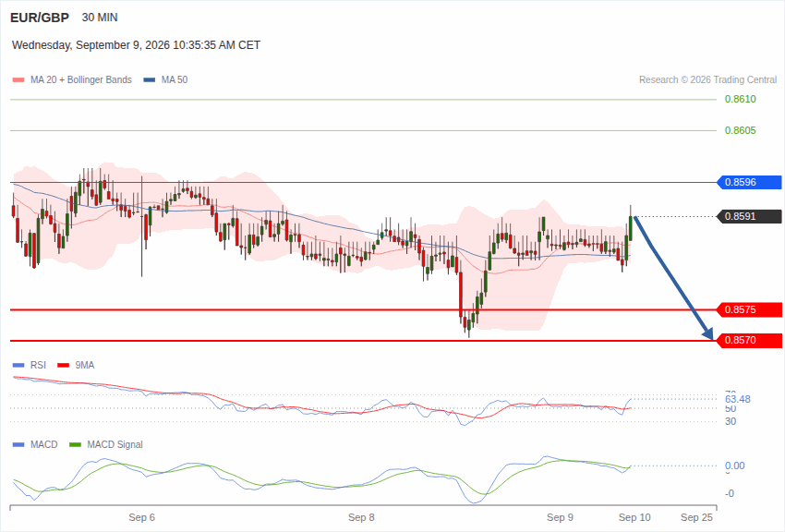Select the 0.8575 red support price tag

(750, 309)
